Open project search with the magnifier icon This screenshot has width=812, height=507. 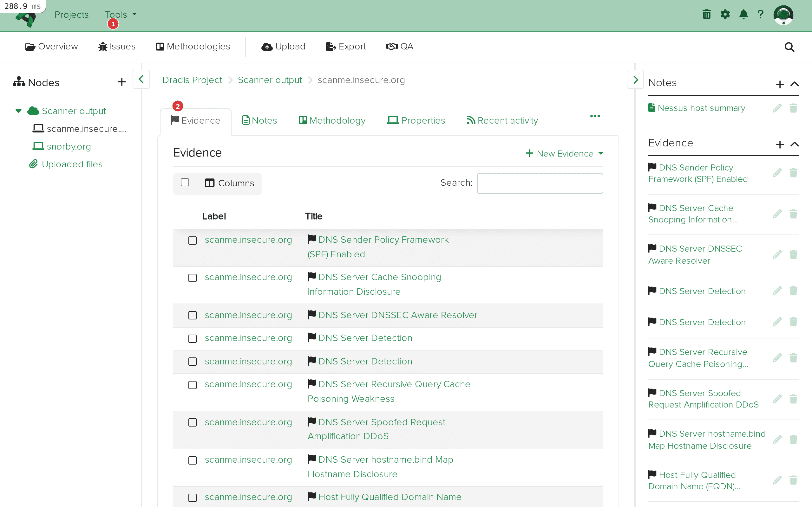[789, 47]
